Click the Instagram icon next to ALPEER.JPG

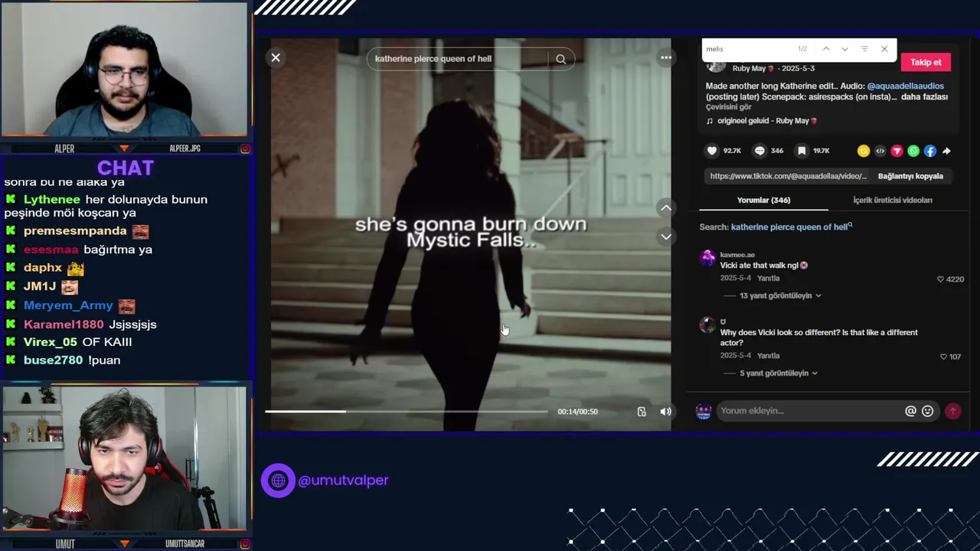coord(245,148)
